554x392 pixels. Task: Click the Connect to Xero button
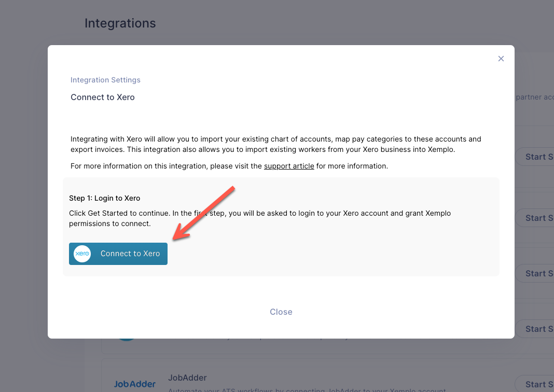point(118,254)
